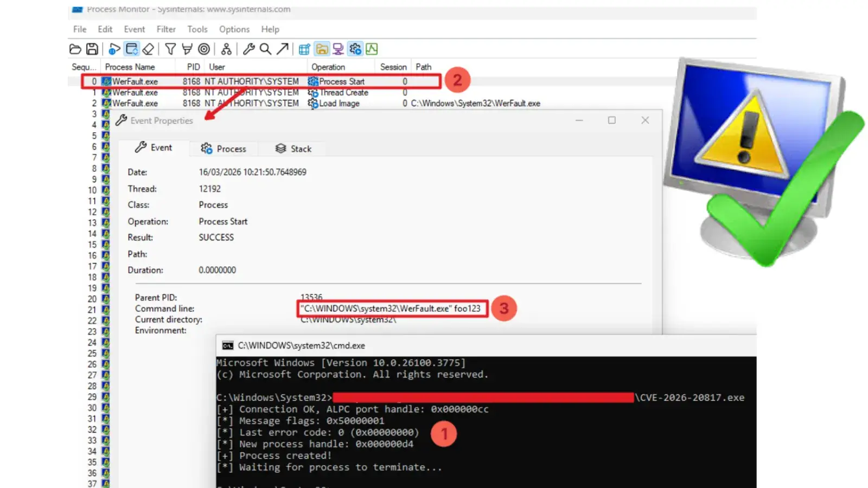868x488 pixels.
Task: Click the Find magnifying glass icon
Action: [265, 49]
